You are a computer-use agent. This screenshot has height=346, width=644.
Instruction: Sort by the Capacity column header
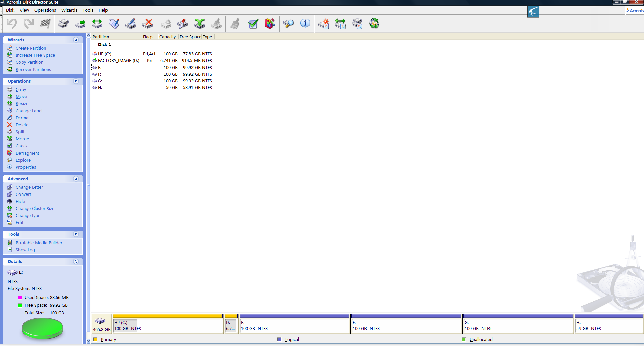[x=167, y=37]
